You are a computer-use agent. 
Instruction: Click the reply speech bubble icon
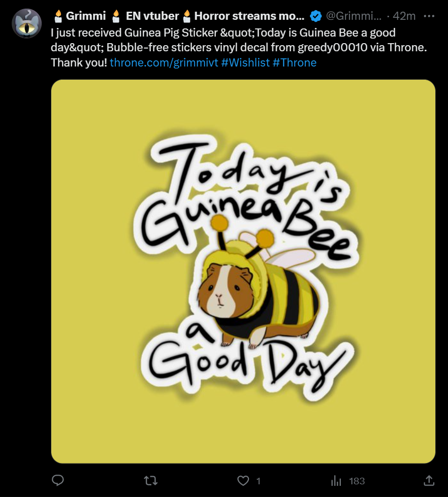pyautogui.click(x=58, y=481)
